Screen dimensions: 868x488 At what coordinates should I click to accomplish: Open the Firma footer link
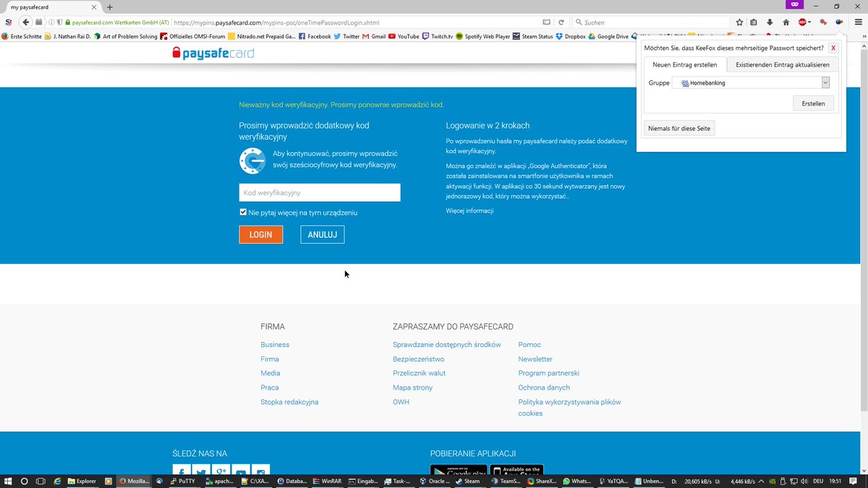[270, 359]
